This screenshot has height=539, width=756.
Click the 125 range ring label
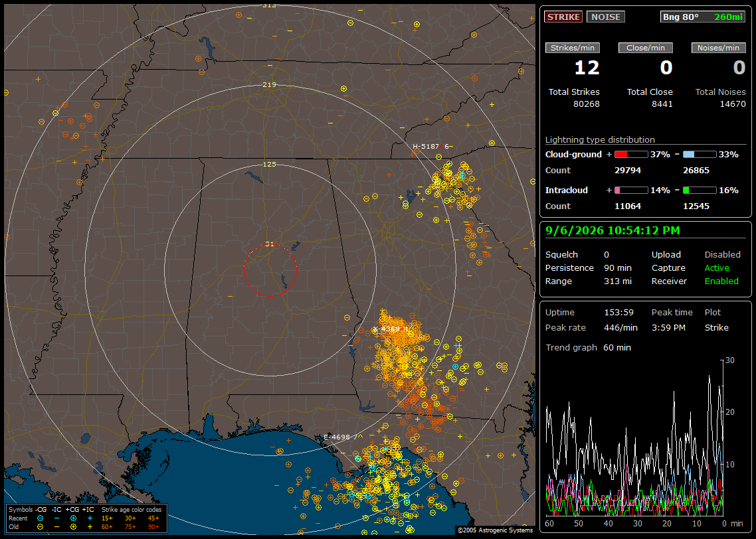click(269, 164)
